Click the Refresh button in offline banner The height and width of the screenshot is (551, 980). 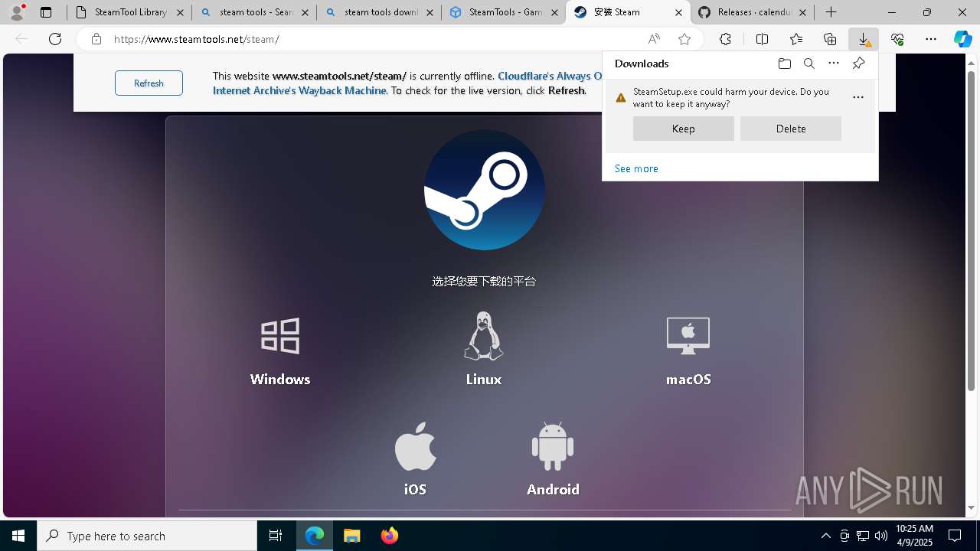tap(149, 83)
